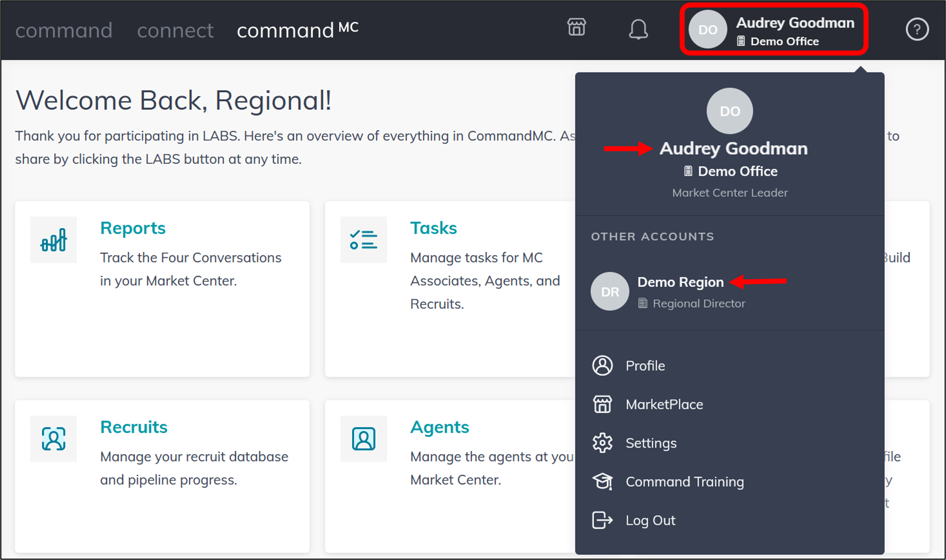Image resolution: width=946 pixels, height=560 pixels.
Task: Click the Recruits people icon
Action: [54, 439]
